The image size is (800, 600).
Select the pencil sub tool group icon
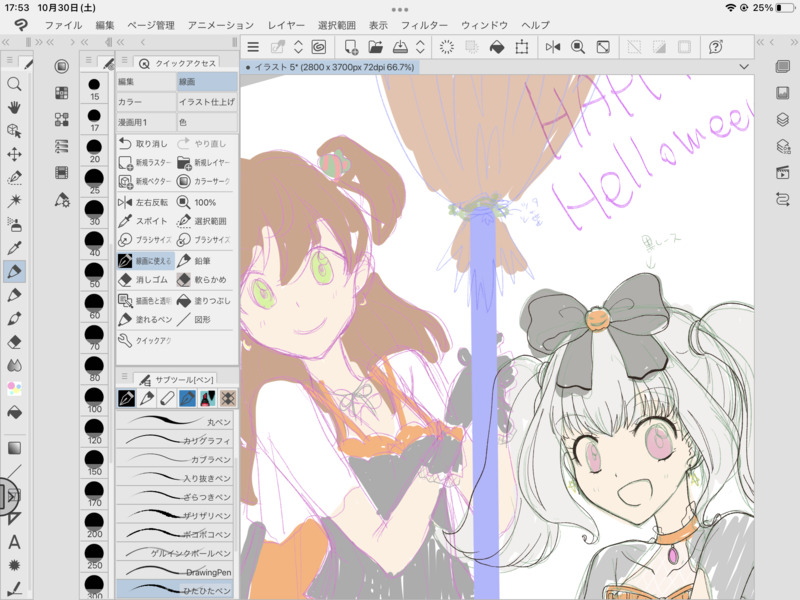tap(147, 398)
